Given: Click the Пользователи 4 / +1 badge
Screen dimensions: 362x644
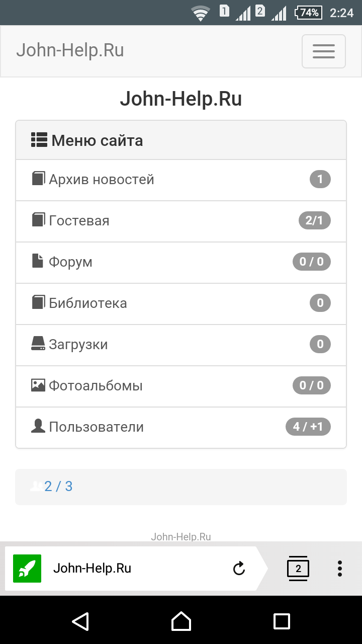Looking at the screenshot, I should tap(308, 427).
